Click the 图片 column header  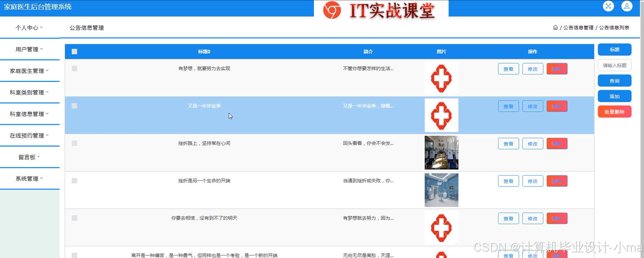click(x=441, y=52)
